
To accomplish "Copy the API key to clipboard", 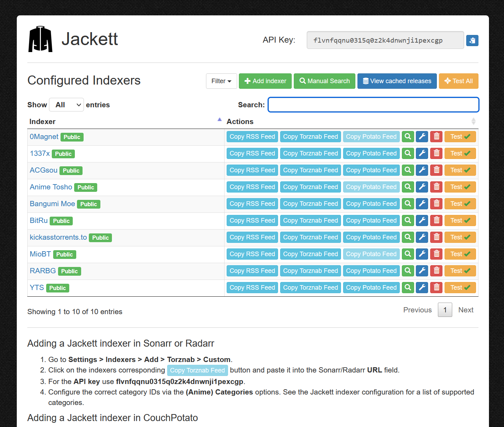I will click(x=472, y=41).
